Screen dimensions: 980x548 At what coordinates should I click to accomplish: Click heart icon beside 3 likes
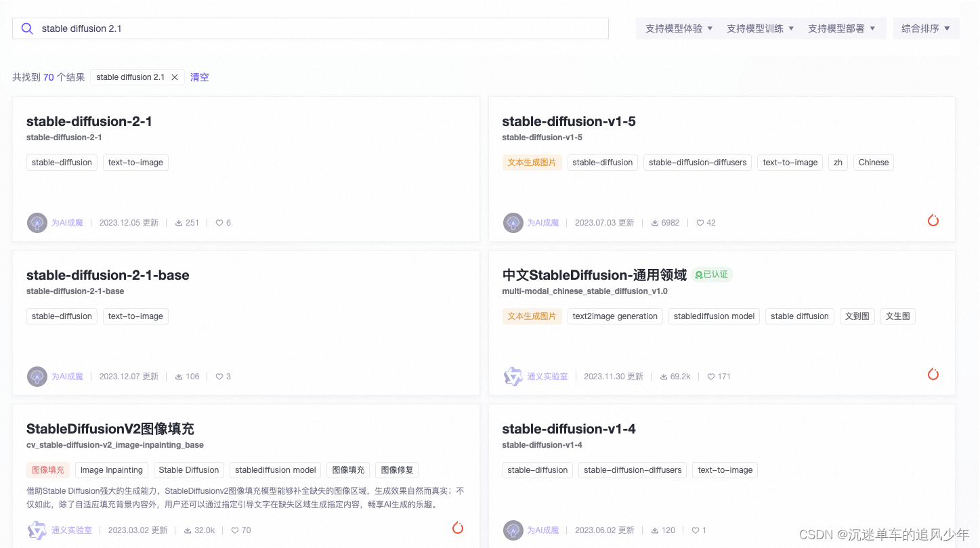[x=219, y=377]
